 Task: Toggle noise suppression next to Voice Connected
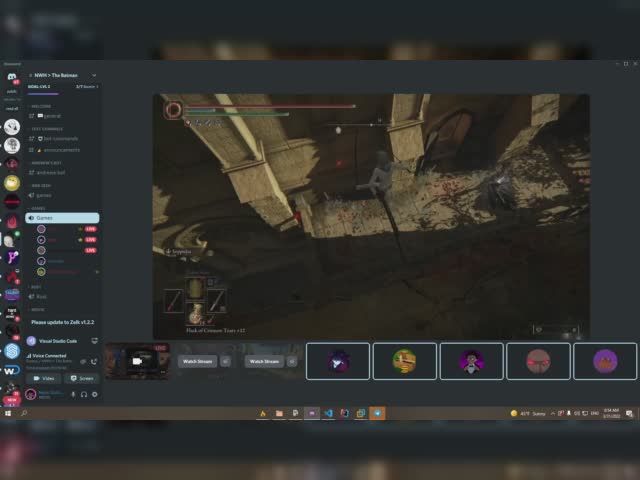tap(83, 362)
